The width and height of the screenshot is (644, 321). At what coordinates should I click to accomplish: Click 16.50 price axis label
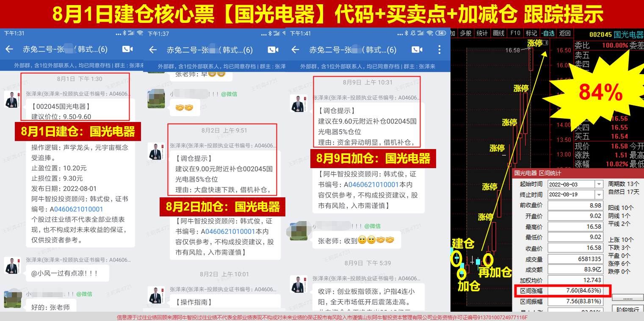point(564,50)
